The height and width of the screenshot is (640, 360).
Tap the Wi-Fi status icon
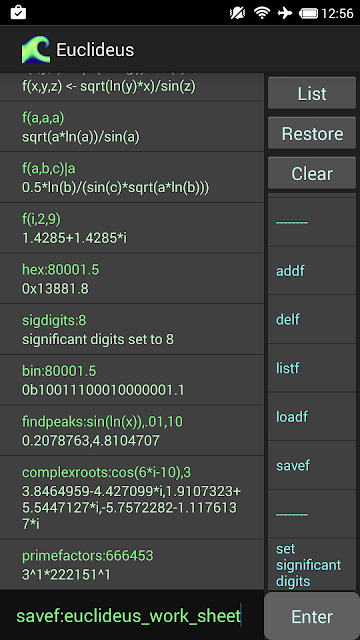(x=262, y=13)
